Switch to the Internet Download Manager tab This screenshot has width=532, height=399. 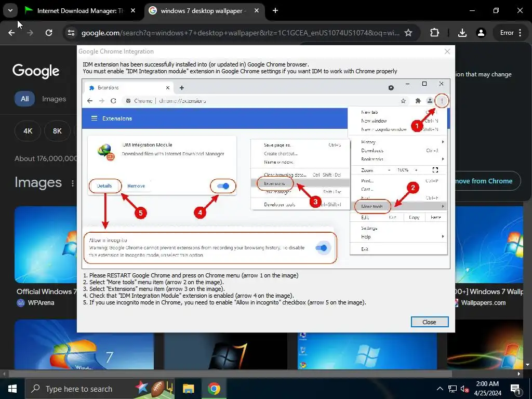[x=80, y=11]
